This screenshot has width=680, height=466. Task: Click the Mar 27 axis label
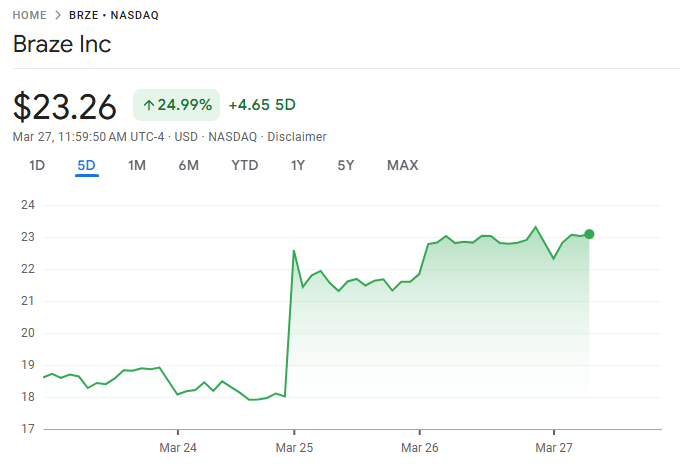(x=554, y=447)
